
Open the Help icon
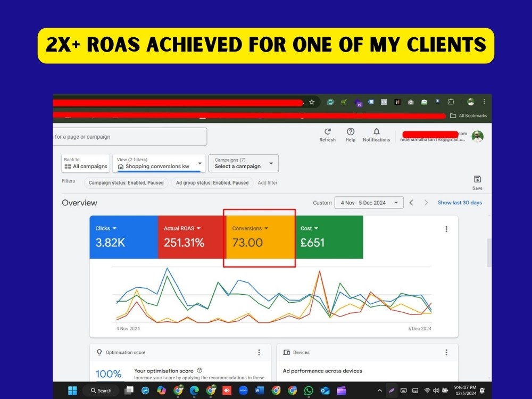coord(351,131)
